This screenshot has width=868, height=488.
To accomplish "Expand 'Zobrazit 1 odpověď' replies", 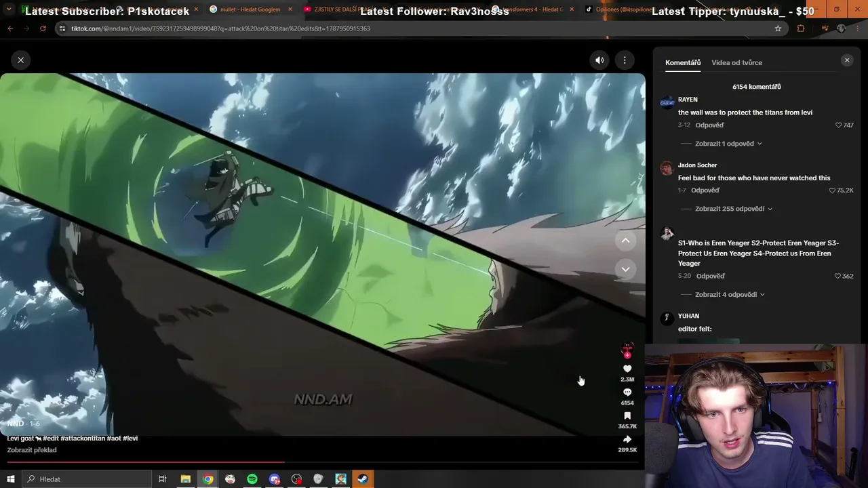I will (728, 144).
